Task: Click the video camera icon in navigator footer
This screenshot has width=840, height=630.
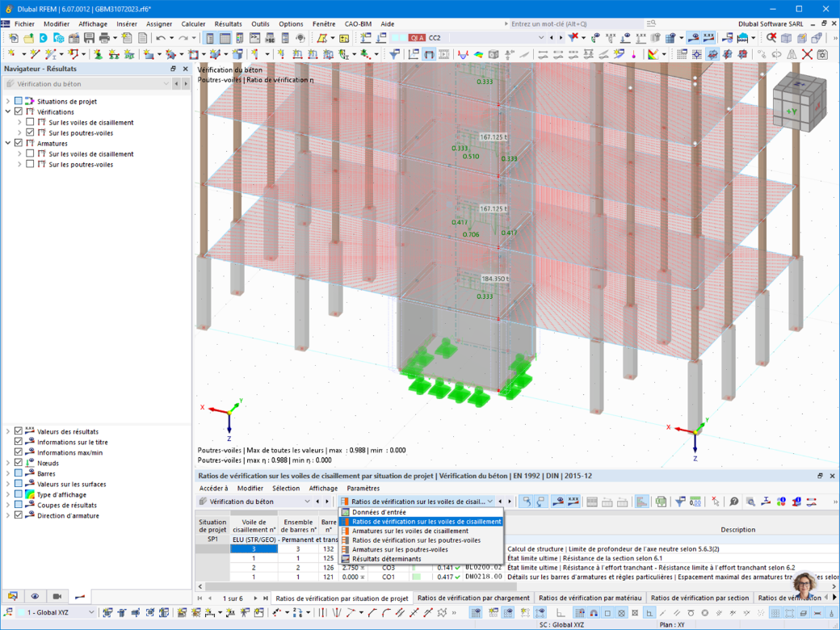Action: coord(57,596)
